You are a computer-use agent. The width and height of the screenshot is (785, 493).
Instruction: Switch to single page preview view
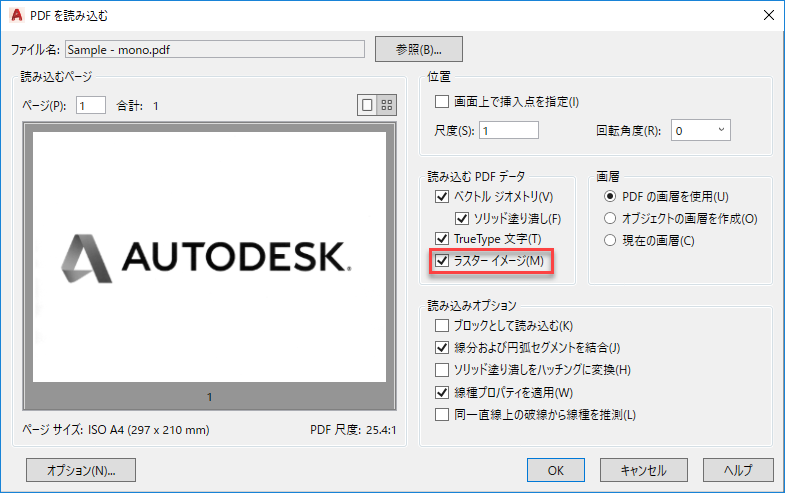pyautogui.click(x=367, y=105)
